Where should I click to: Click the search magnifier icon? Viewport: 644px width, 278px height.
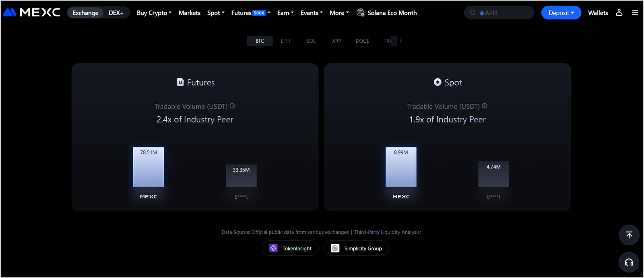click(x=473, y=13)
